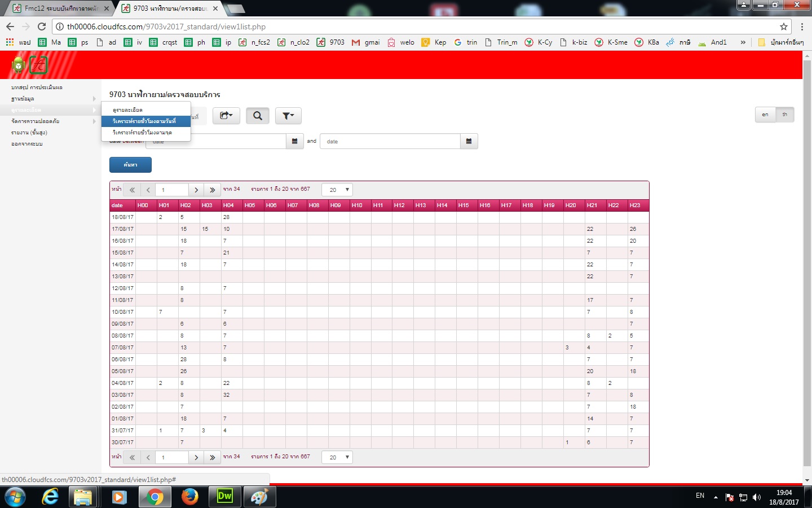The image size is (812, 508).
Task: Bookmark this page with the star icon
Action: coord(783,27)
